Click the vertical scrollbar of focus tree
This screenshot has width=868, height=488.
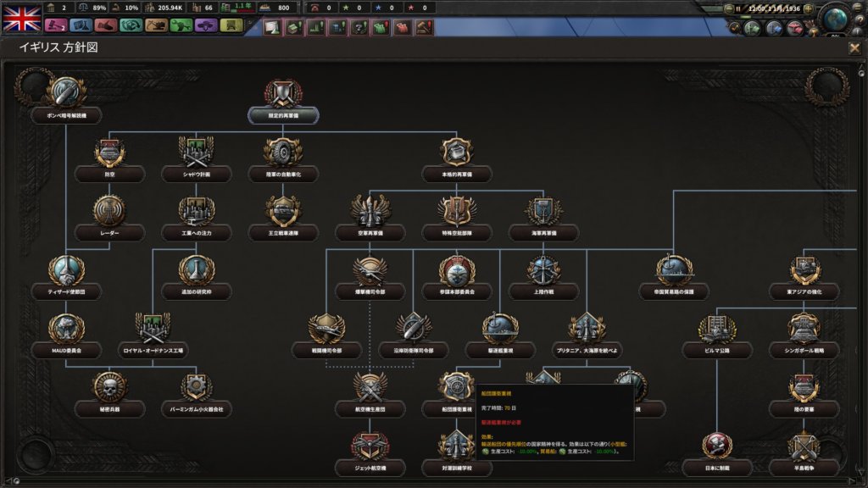click(x=861, y=271)
